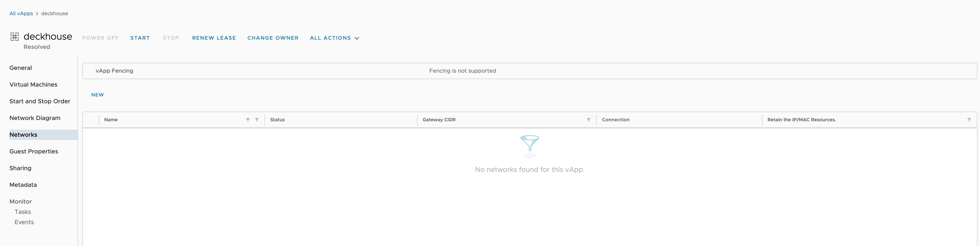Image resolution: width=980 pixels, height=246 pixels.
Task: Open the Sharing section
Action: [x=20, y=168]
